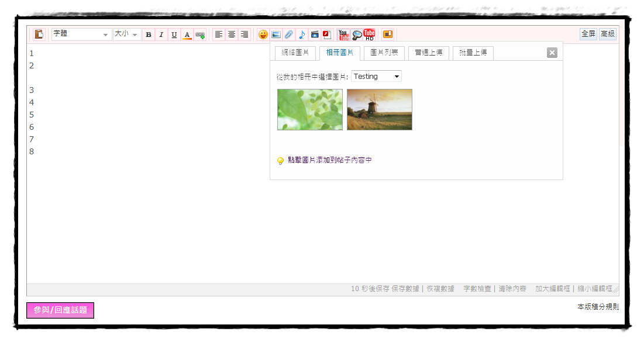Open the 字體 font dropdown
Image resolution: width=644 pixels, height=342 pixels.
(81, 34)
